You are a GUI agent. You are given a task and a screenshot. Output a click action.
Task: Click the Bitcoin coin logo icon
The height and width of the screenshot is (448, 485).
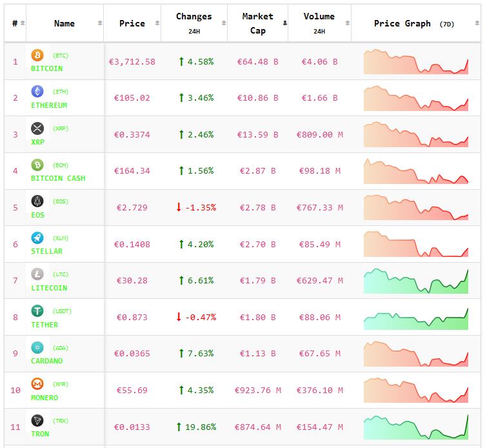37,56
